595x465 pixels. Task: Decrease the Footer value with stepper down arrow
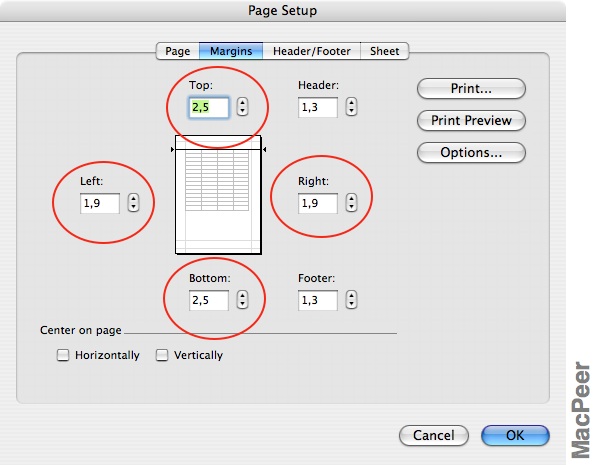click(x=351, y=304)
